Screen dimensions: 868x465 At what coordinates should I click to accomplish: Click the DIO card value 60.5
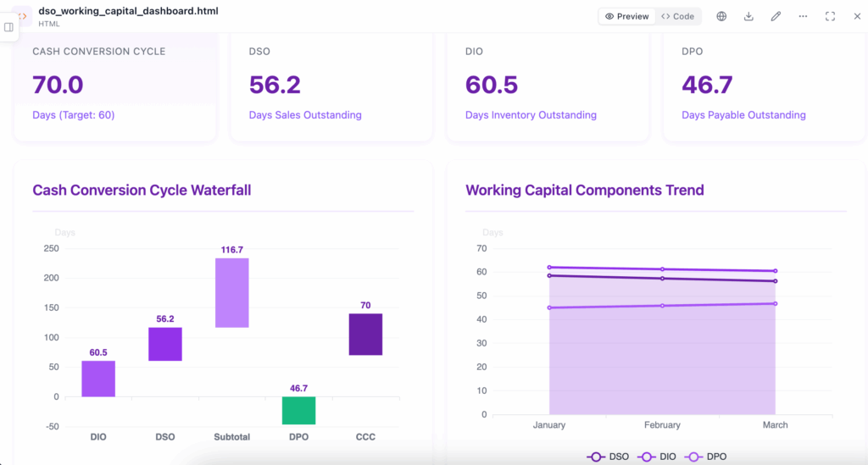click(x=492, y=85)
